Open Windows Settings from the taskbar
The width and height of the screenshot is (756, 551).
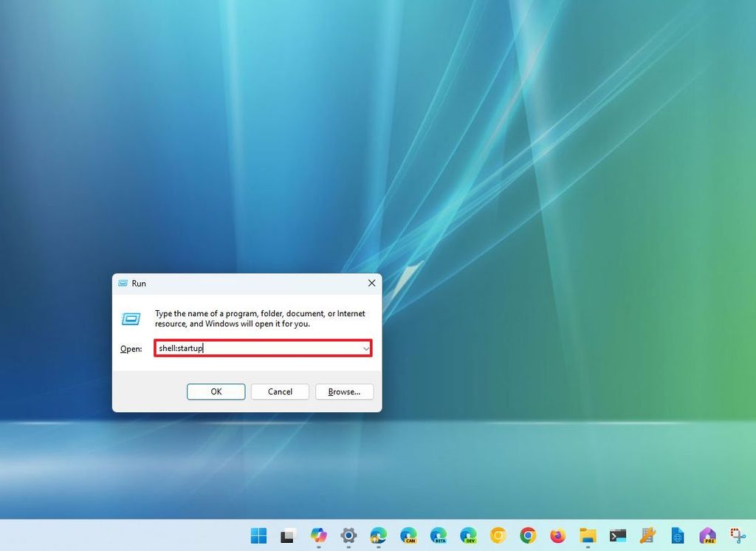348,536
